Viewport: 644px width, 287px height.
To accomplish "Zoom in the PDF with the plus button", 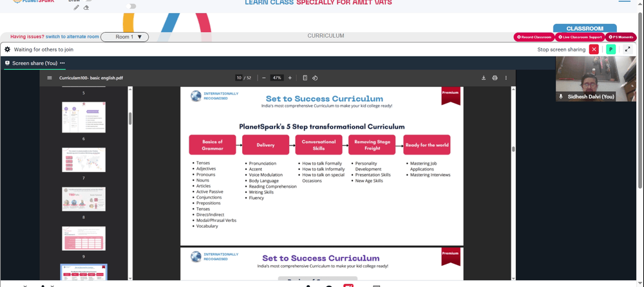I will tap(290, 78).
